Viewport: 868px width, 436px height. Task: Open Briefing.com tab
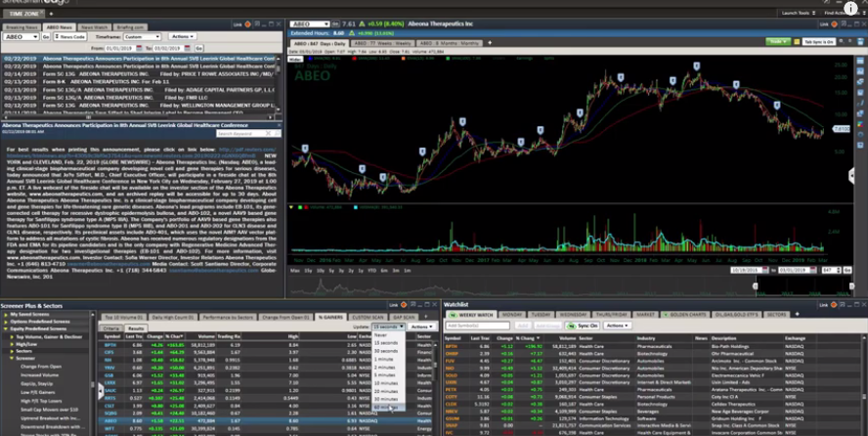[x=130, y=27]
